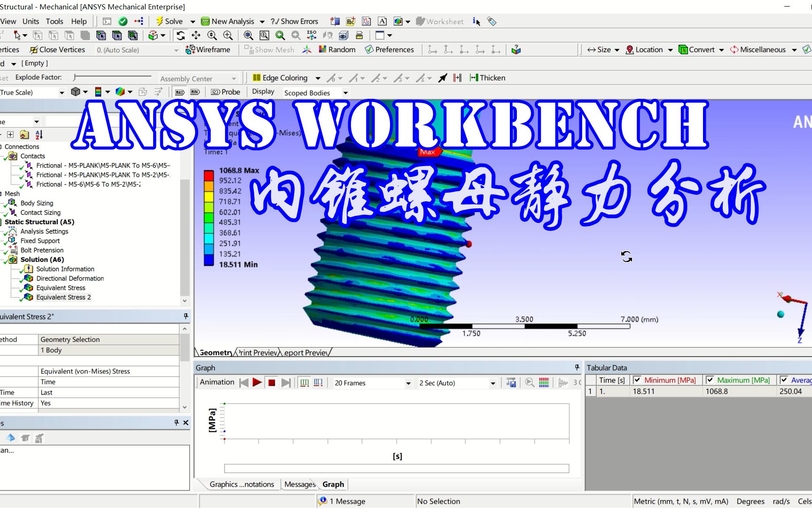The width and height of the screenshot is (812, 508).
Task: Open the Assembly Center dropdown
Action: click(x=234, y=78)
